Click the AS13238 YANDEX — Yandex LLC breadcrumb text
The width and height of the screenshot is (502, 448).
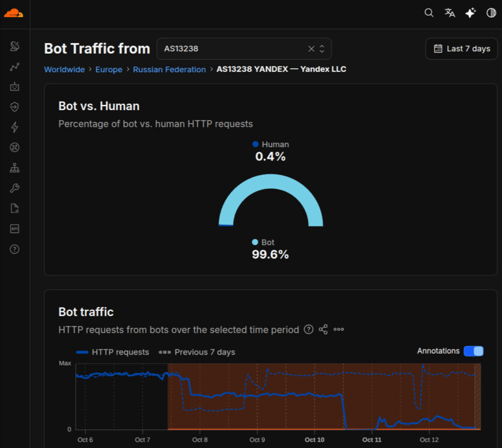pyautogui.click(x=282, y=69)
